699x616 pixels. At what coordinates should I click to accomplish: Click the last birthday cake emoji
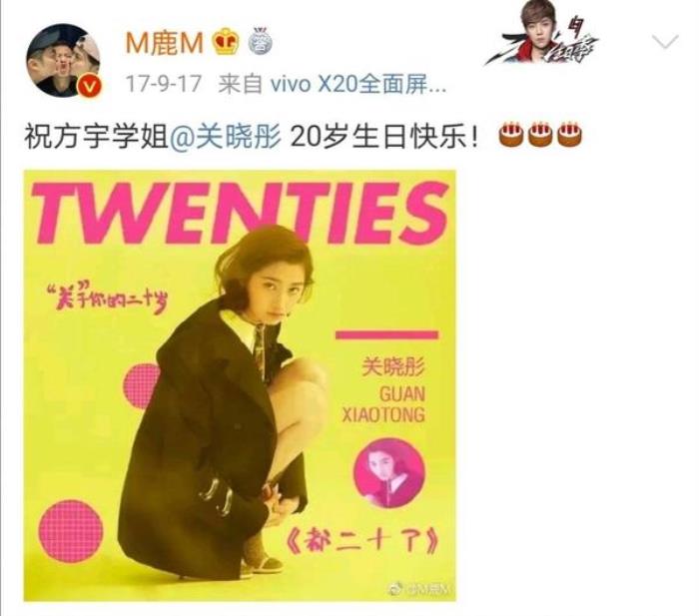point(570,134)
